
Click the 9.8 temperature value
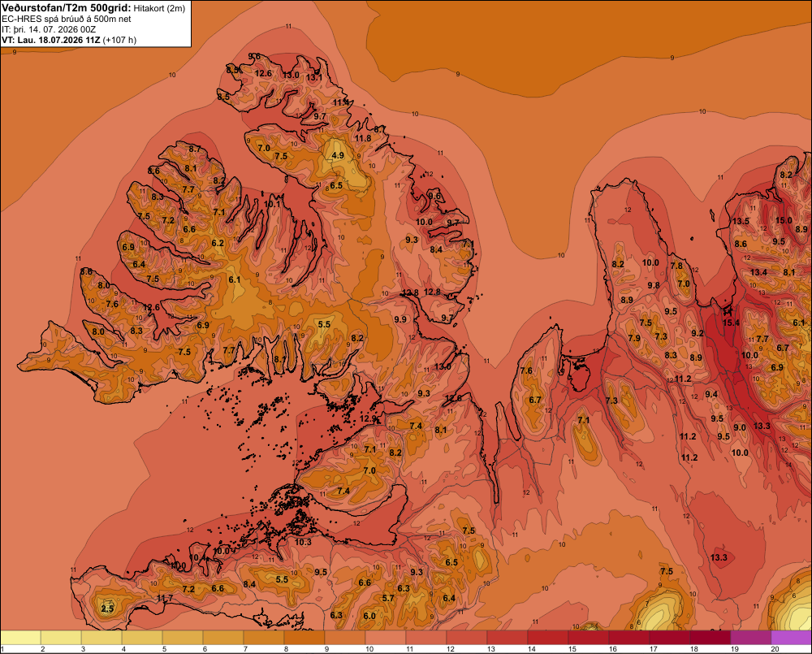[654, 285]
